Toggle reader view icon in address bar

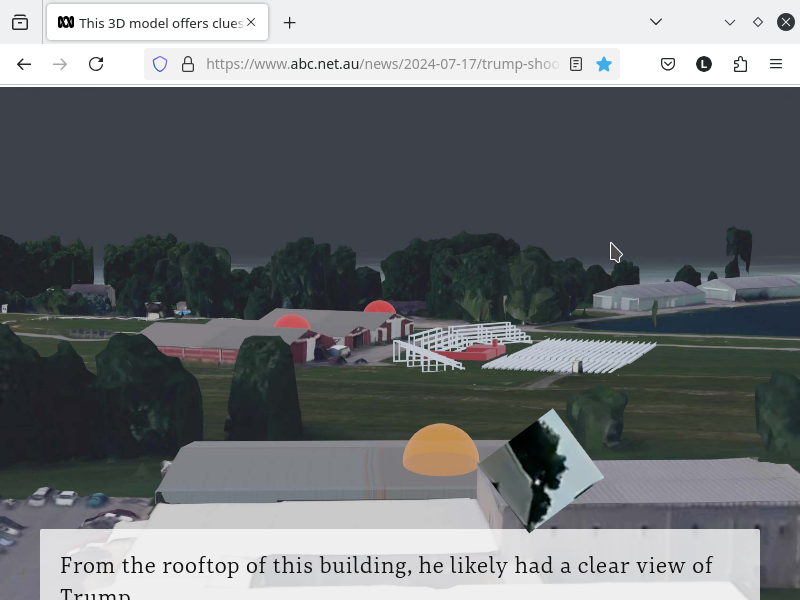tap(576, 64)
